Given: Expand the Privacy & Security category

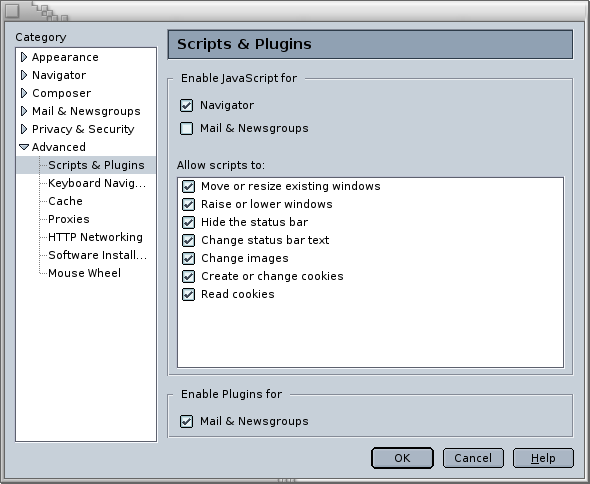Looking at the screenshot, I should (x=24, y=129).
